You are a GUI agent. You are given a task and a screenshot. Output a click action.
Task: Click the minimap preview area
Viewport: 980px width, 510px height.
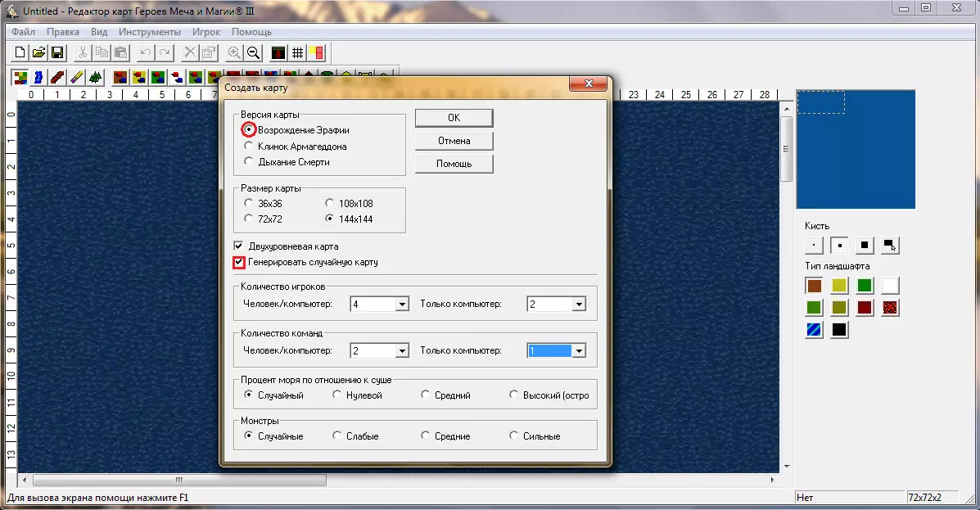pyautogui.click(x=855, y=149)
